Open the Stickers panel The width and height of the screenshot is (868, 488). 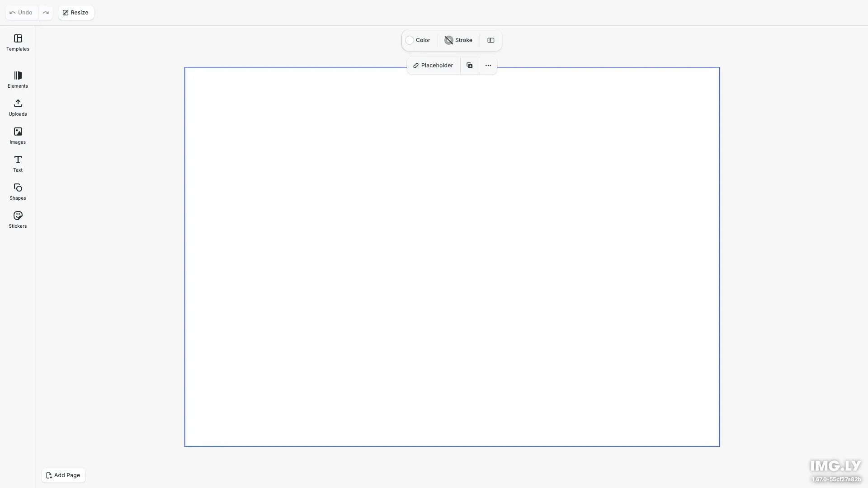17,220
